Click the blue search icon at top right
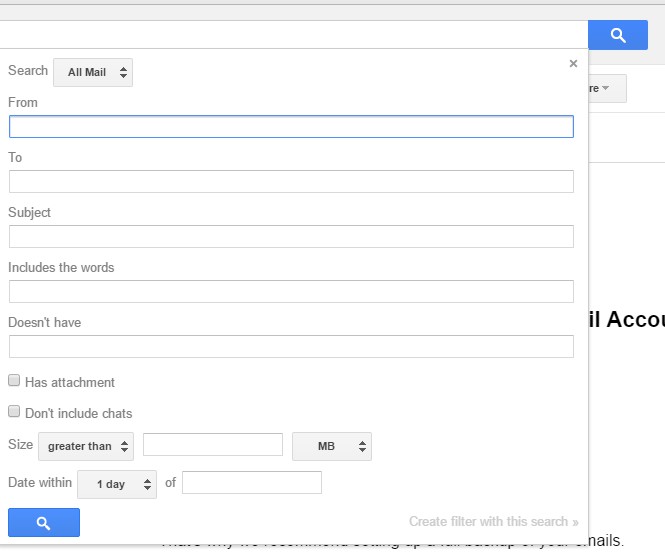 [618, 35]
